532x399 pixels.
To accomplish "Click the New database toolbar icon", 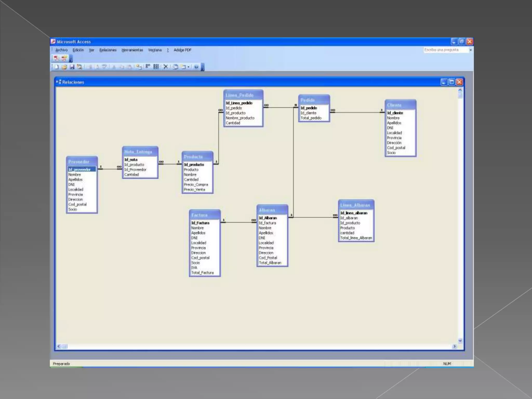I will click(57, 67).
